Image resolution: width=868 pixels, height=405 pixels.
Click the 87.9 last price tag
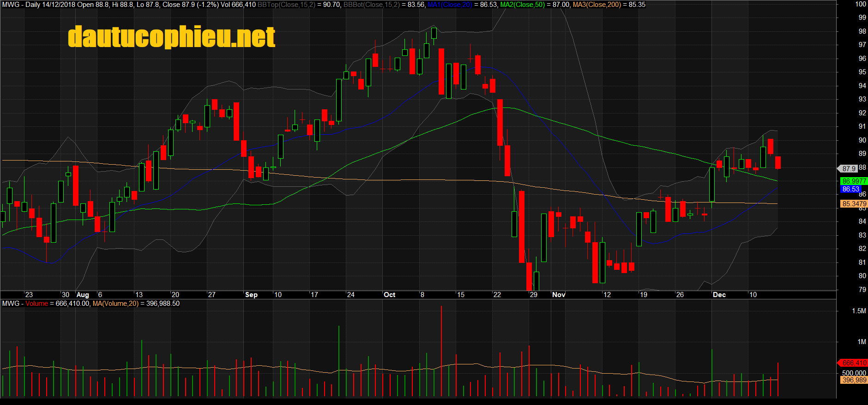point(849,169)
